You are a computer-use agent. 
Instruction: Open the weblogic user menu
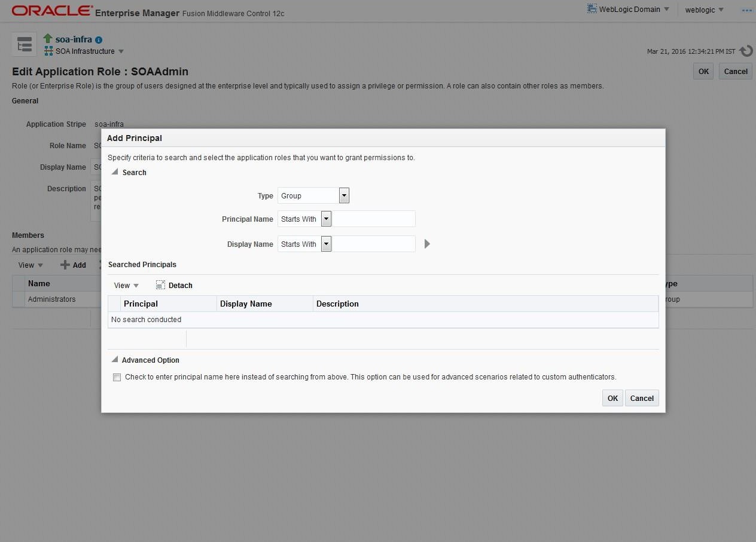(705, 10)
